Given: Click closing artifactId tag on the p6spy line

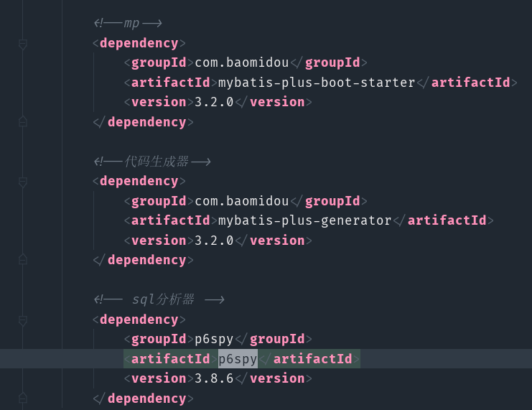Looking at the screenshot, I should [x=309, y=359].
